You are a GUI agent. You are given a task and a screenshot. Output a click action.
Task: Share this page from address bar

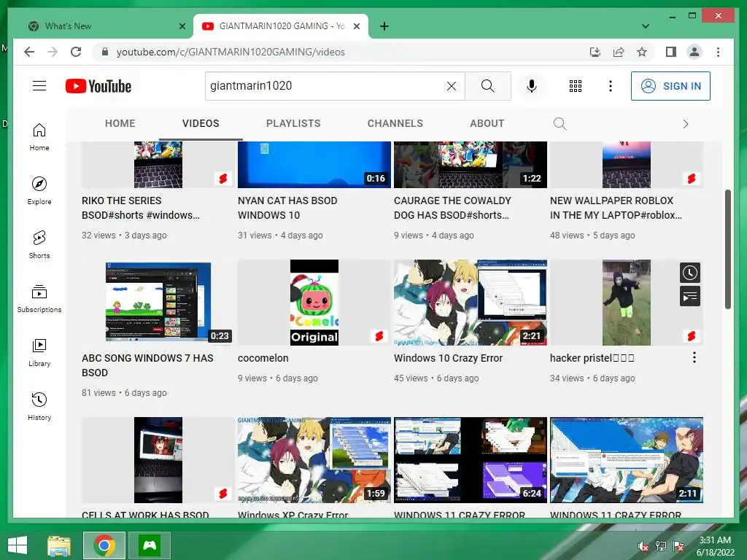[619, 52]
